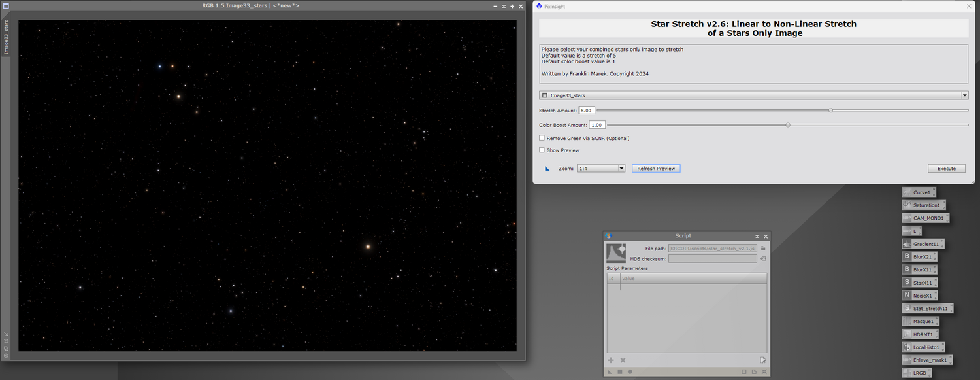980x380 pixels.
Task: Shade the Script window with the collapse icon
Action: click(757, 236)
